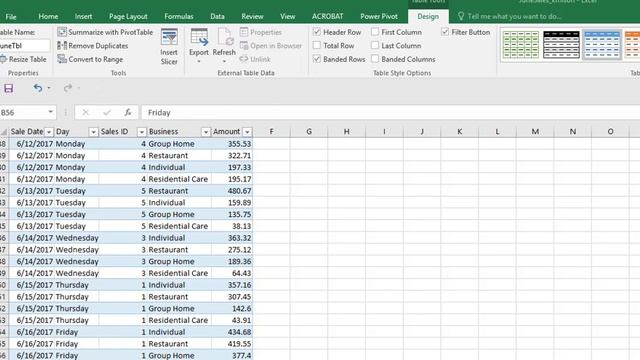
Task: Select column header N
Action: 573,131
